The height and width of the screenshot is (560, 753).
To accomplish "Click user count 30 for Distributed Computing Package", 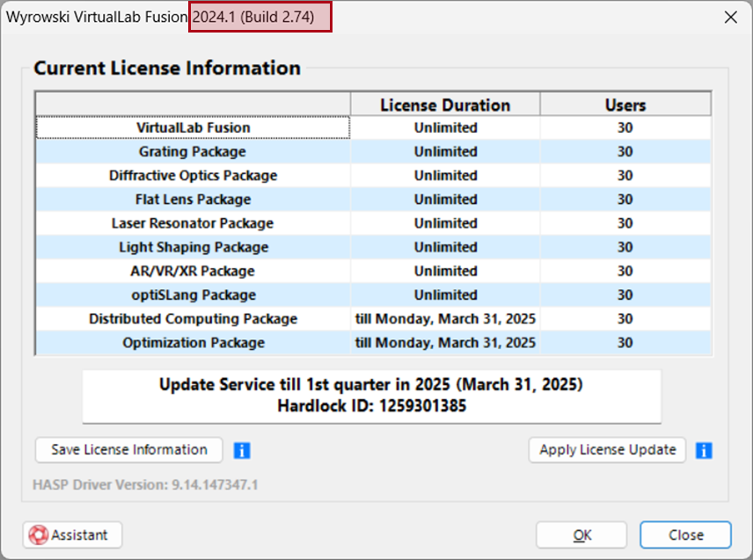I will [625, 318].
